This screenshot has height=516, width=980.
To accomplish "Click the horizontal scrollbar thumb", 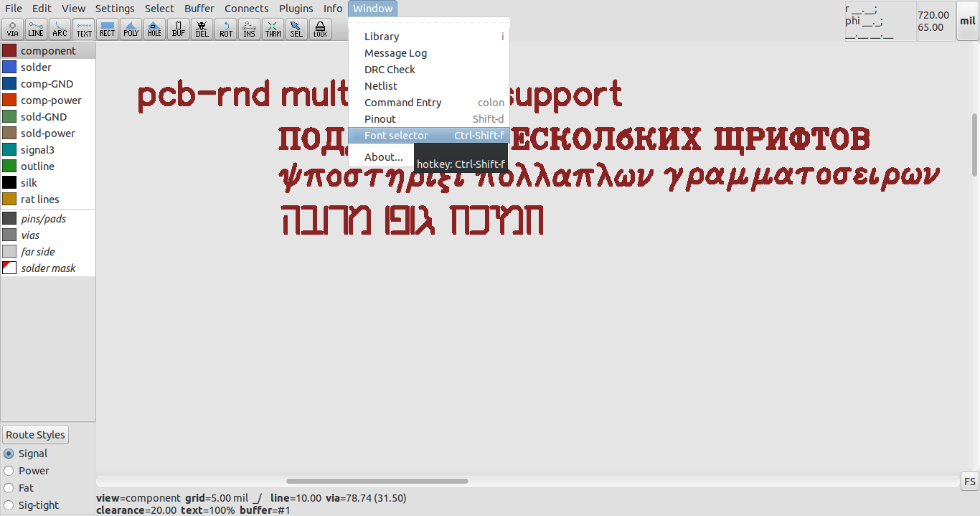I will tap(377, 482).
